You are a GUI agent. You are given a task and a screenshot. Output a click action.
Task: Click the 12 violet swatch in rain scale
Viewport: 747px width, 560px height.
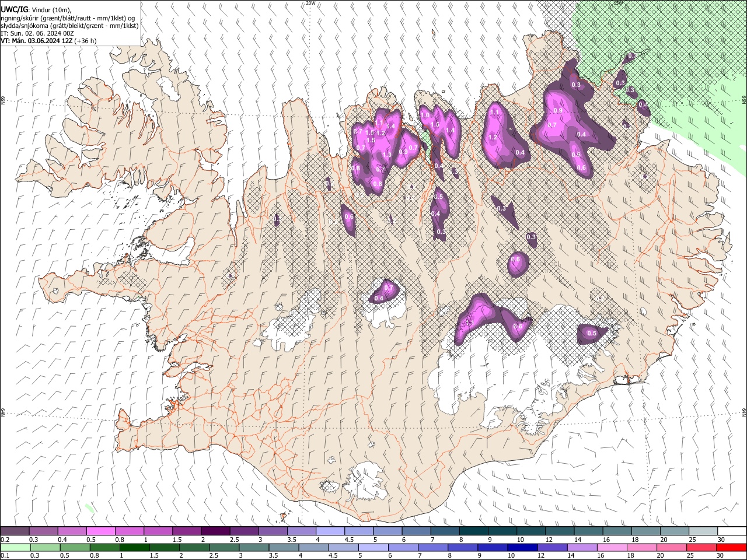[x=551, y=547]
